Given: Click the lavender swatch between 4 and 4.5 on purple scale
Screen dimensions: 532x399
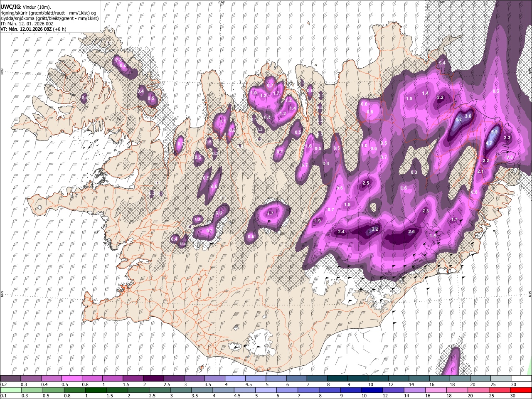Looking at the screenshot, I should tap(235, 378).
